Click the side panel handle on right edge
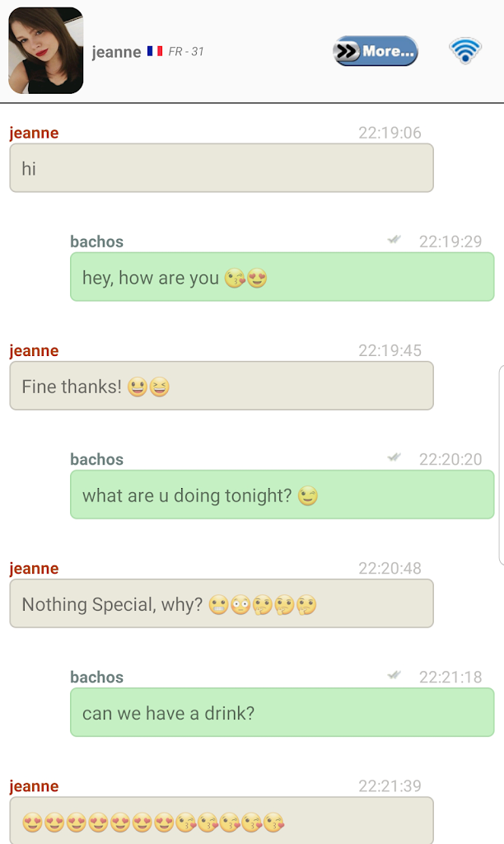 [502, 466]
